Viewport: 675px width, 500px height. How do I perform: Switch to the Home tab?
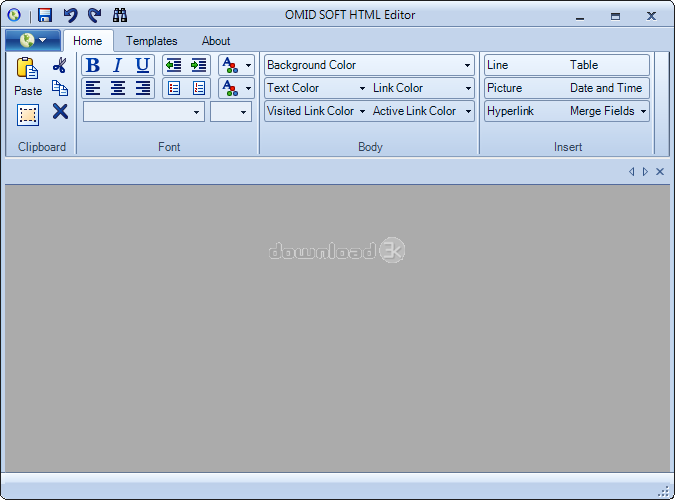(x=88, y=41)
